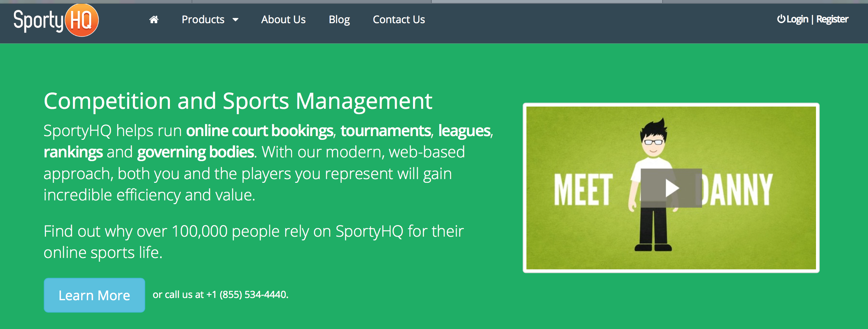The height and width of the screenshot is (329, 868).
Task: Click the power icon beside Login
Action: coord(781,19)
